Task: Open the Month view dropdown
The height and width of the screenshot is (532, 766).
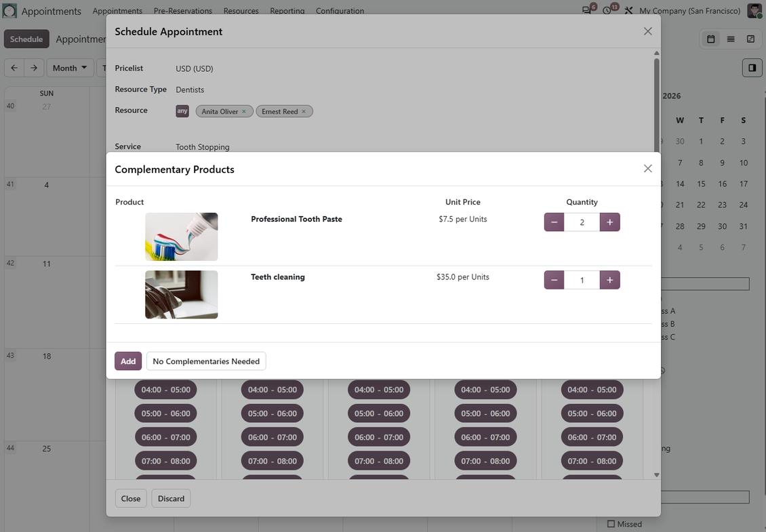Action: pos(70,68)
